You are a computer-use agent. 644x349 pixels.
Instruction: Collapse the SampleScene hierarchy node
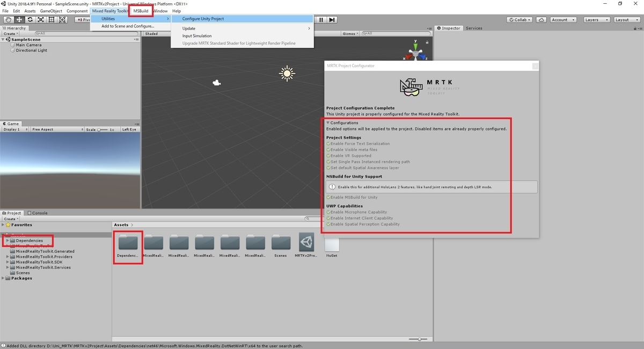[x=4, y=40]
